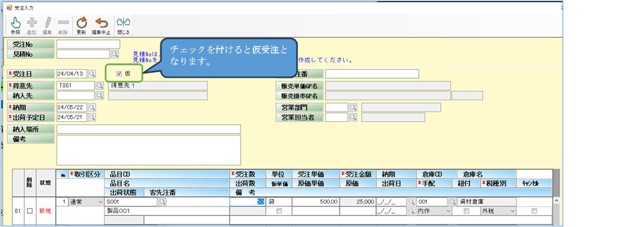Viewport: 644px width, 227px height.
Task: Tick the キャンセル checkbox in the item row
Action: (x=534, y=211)
